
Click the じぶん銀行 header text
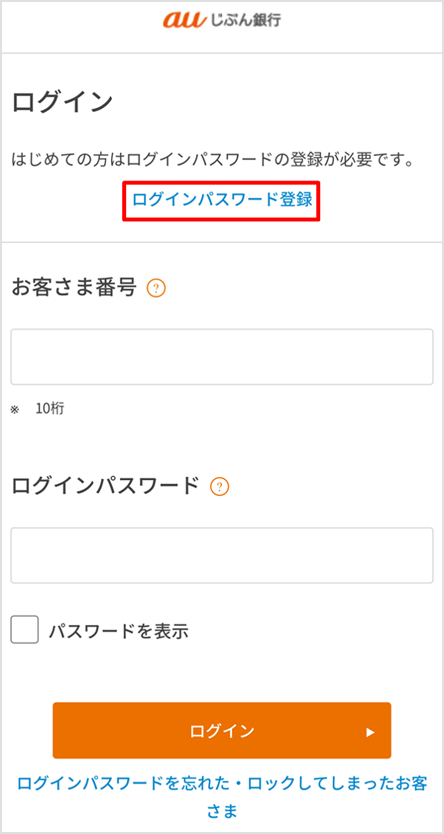pos(246,21)
